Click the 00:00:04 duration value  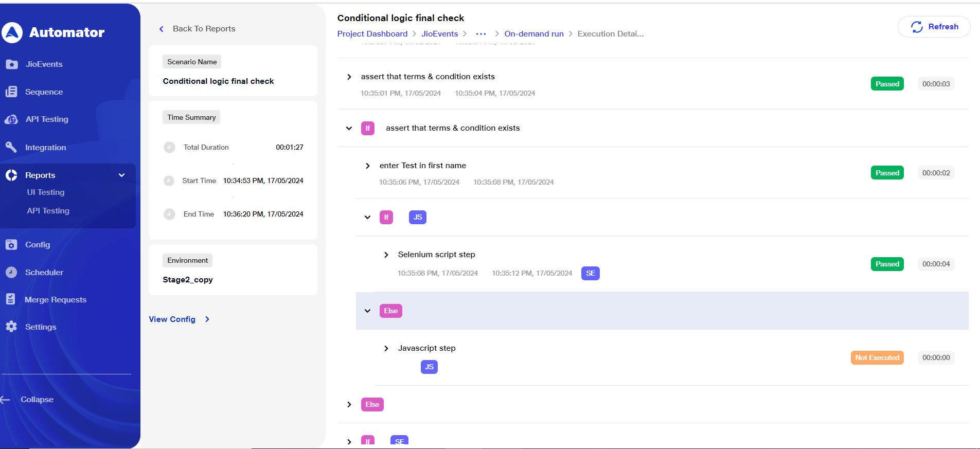[x=936, y=264]
